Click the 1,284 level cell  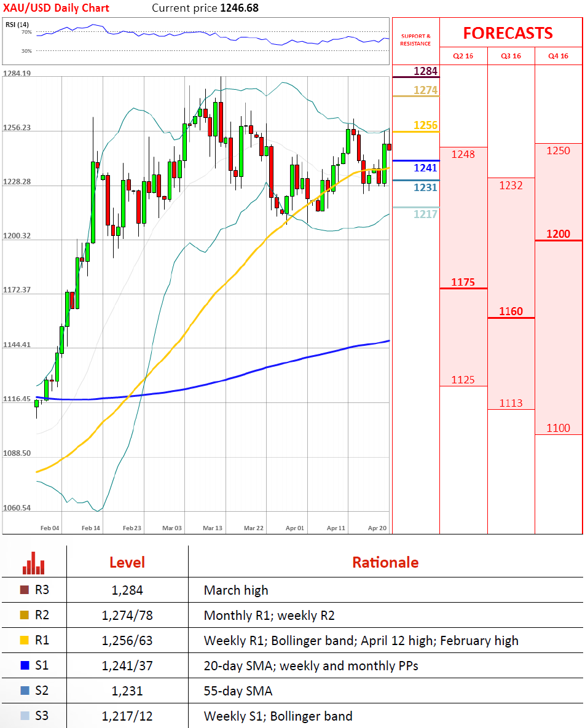[x=127, y=590]
